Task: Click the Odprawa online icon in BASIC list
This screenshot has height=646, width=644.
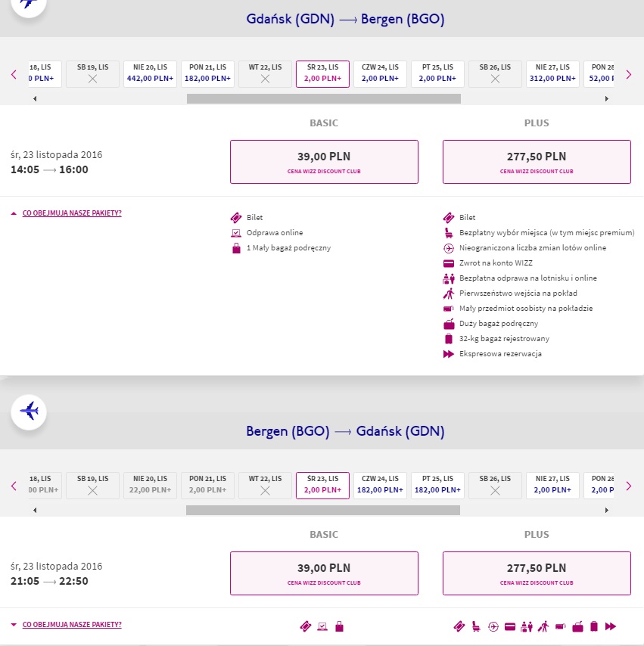Action: click(236, 233)
